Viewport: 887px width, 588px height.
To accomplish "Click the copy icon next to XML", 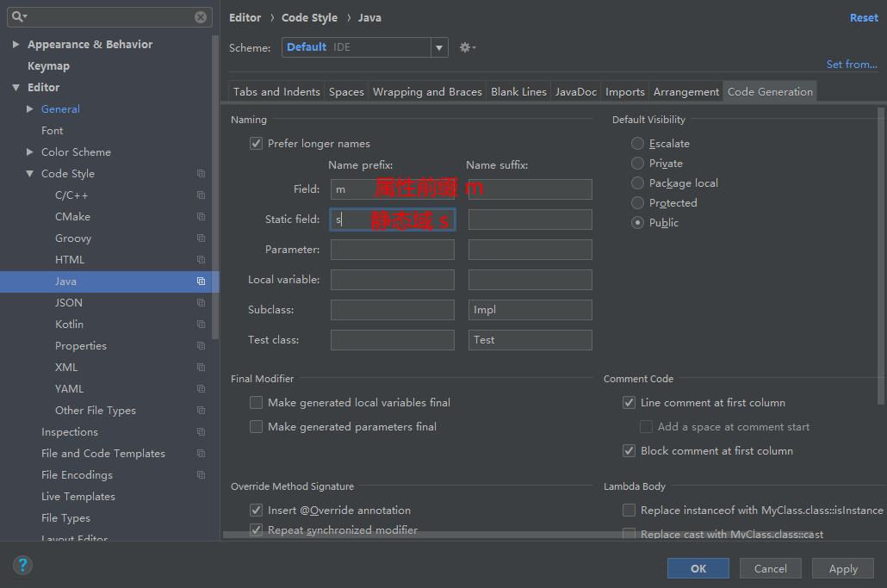I will [x=201, y=367].
